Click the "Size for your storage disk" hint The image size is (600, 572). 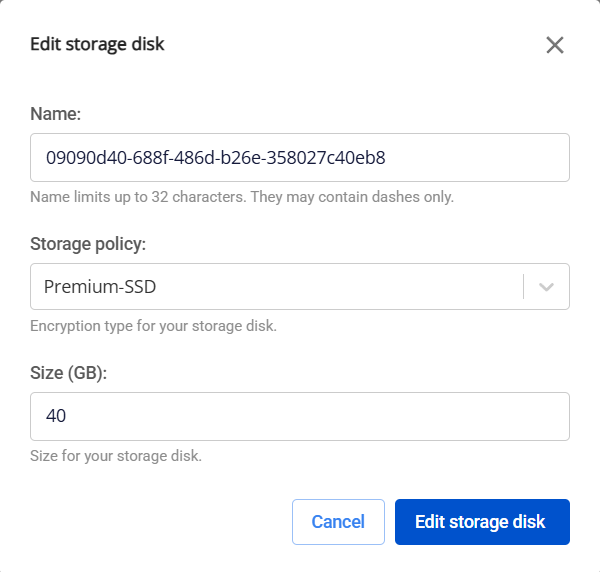click(116, 456)
